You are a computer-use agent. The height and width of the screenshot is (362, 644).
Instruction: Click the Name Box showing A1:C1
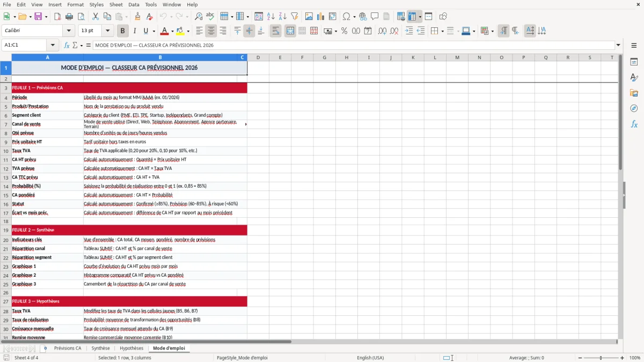[x=25, y=46]
